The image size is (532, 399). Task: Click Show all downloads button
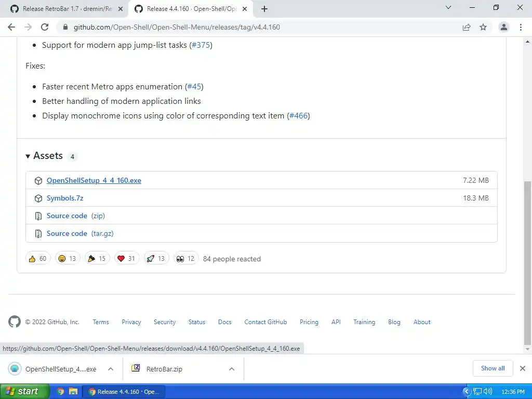(x=493, y=368)
